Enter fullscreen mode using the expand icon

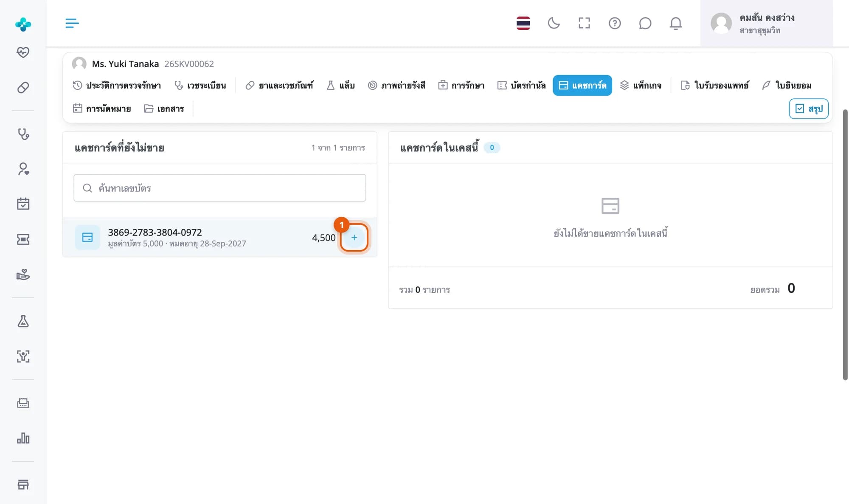584,23
